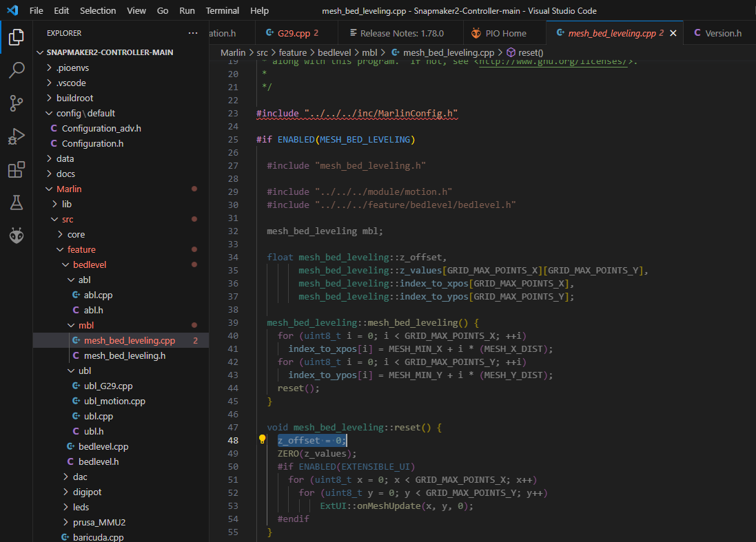The width and height of the screenshot is (756, 542).
Task: Open the View menu
Action: coord(136,10)
